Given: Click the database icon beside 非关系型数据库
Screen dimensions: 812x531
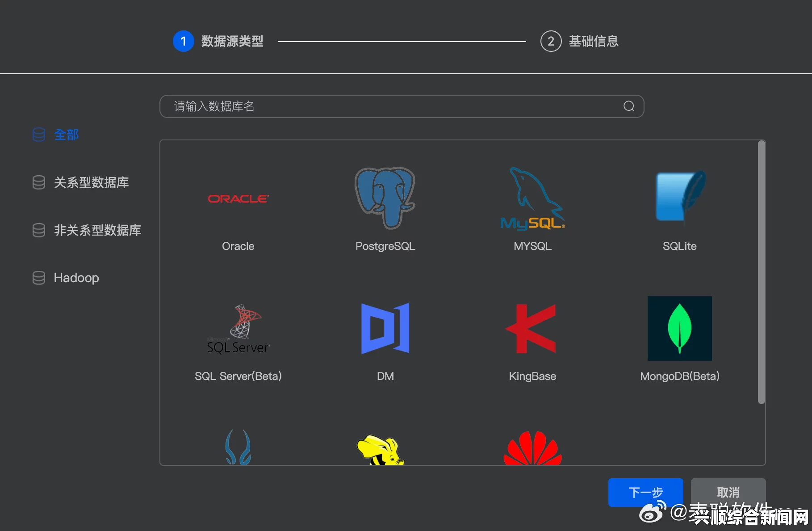Looking at the screenshot, I should [x=39, y=230].
